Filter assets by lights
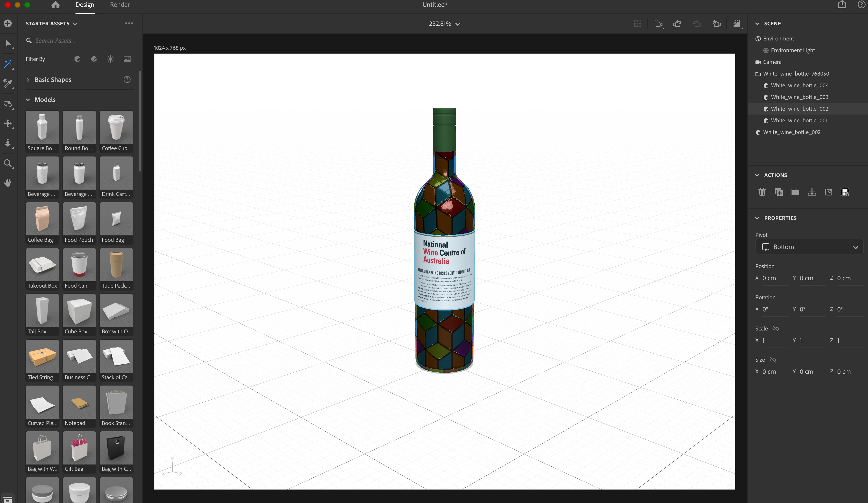868x503 pixels. 110,59
